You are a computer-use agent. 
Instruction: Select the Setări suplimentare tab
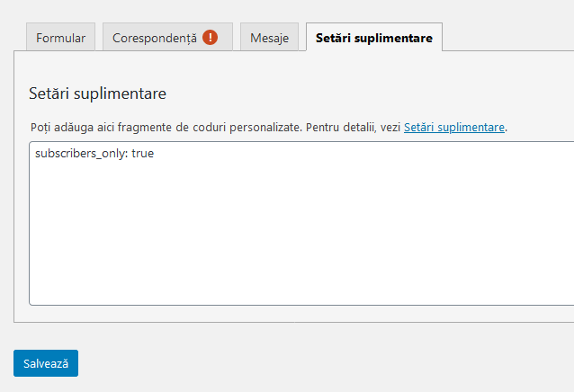pyautogui.click(x=373, y=39)
